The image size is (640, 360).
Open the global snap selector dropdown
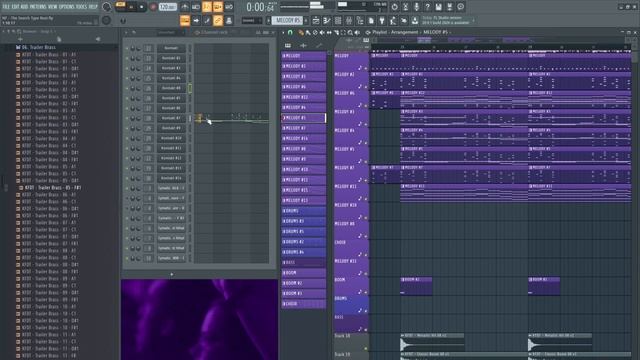(x=252, y=20)
